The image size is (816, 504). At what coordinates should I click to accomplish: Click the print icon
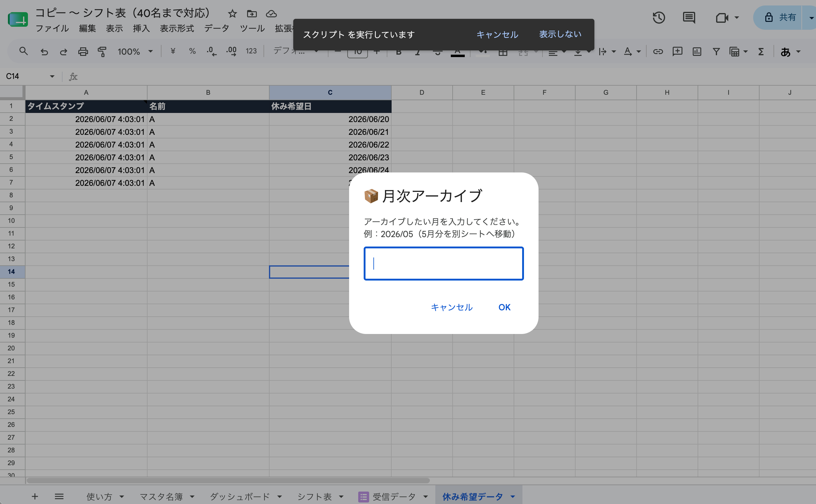(83, 52)
